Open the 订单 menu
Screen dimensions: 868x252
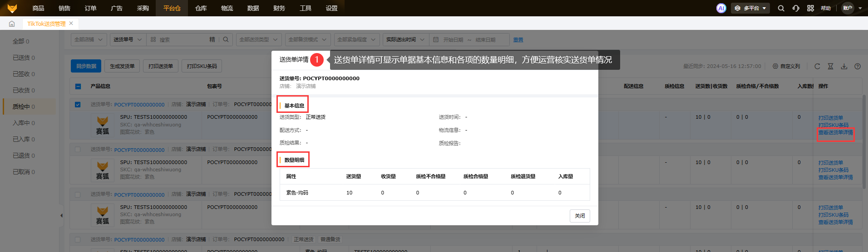90,8
